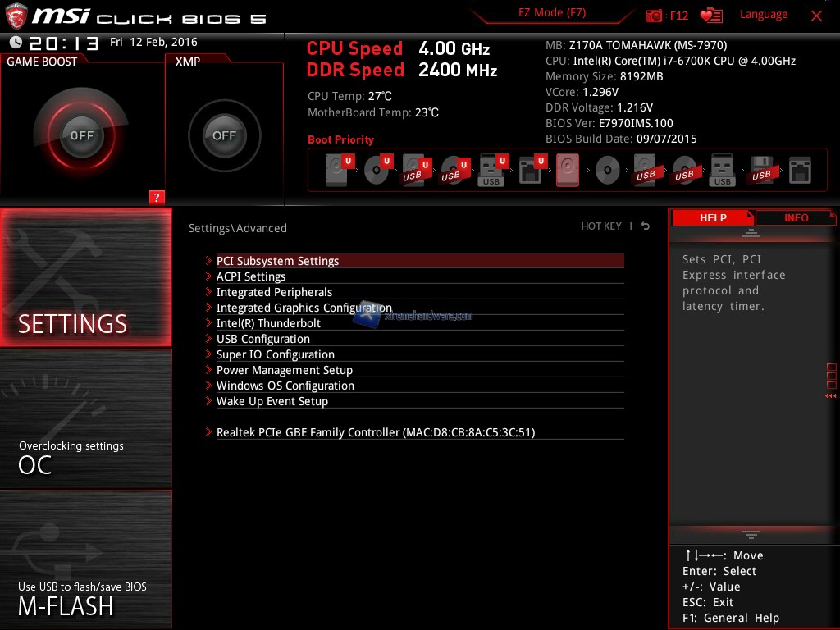This screenshot has width=840, height=630.
Task: Expand PCI Subsystem Settings
Action: click(277, 261)
